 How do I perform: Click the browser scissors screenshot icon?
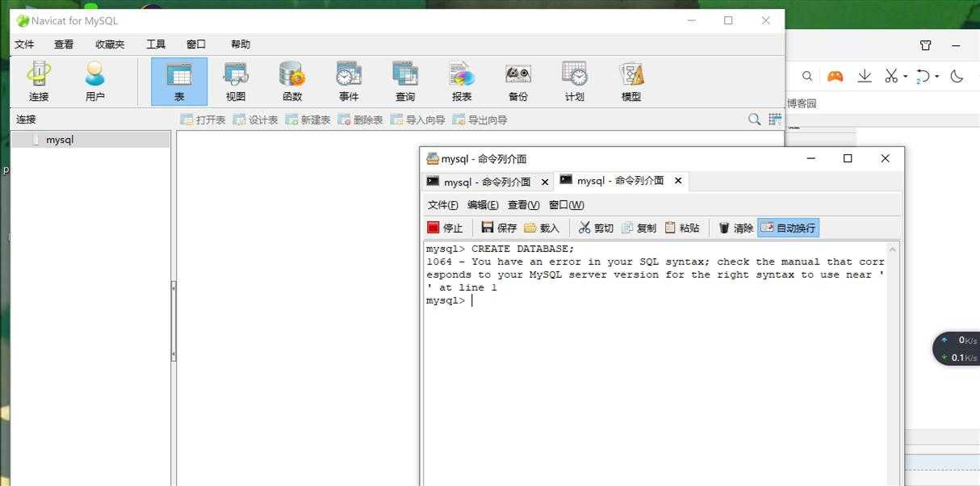click(x=890, y=76)
